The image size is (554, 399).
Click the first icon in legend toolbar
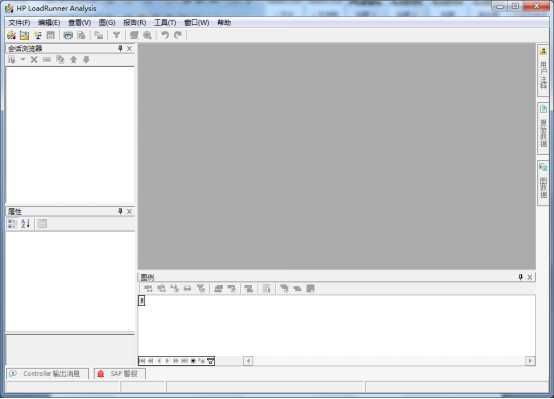(x=148, y=288)
